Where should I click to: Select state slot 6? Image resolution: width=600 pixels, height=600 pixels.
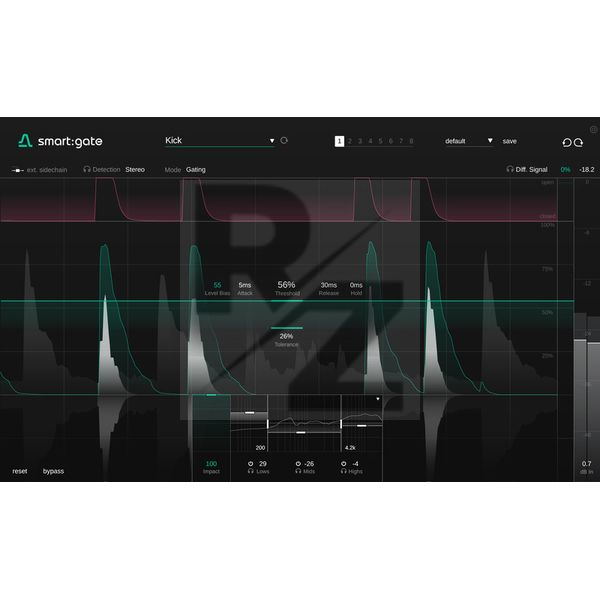[x=391, y=141]
